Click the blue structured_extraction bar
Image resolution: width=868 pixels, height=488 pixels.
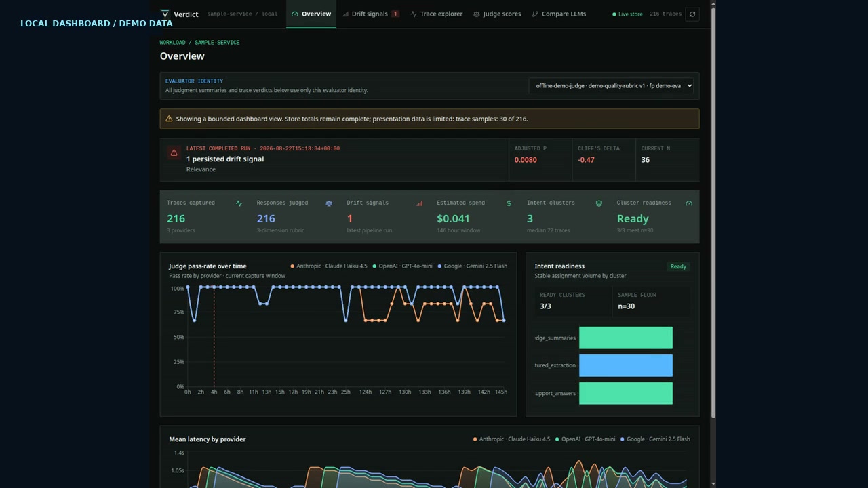[x=626, y=365]
